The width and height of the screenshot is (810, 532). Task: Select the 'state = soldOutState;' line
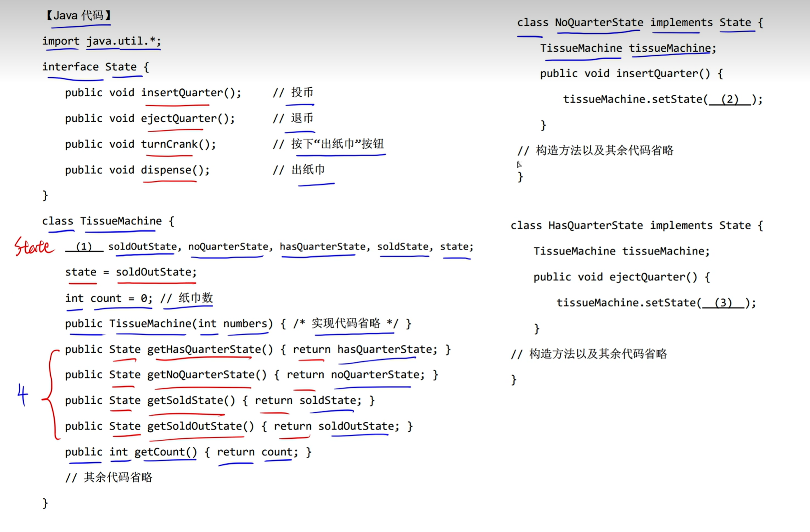(x=131, y=272)
